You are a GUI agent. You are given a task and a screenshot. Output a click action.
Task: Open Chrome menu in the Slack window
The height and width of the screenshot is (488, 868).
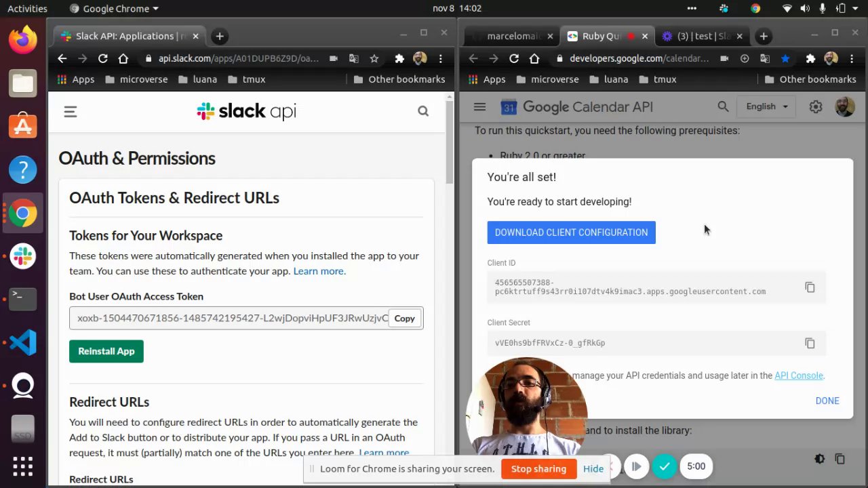click(x=441, y=58)
